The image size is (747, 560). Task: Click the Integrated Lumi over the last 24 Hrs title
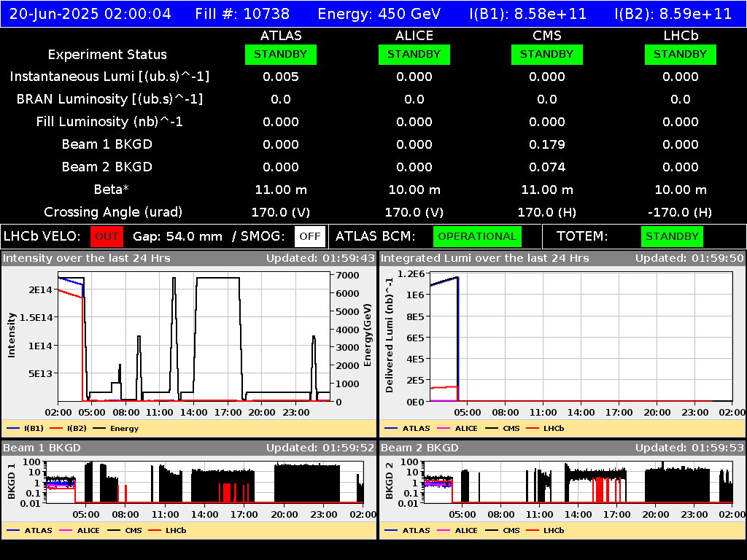pyautogui.click(x=484, y=259)
